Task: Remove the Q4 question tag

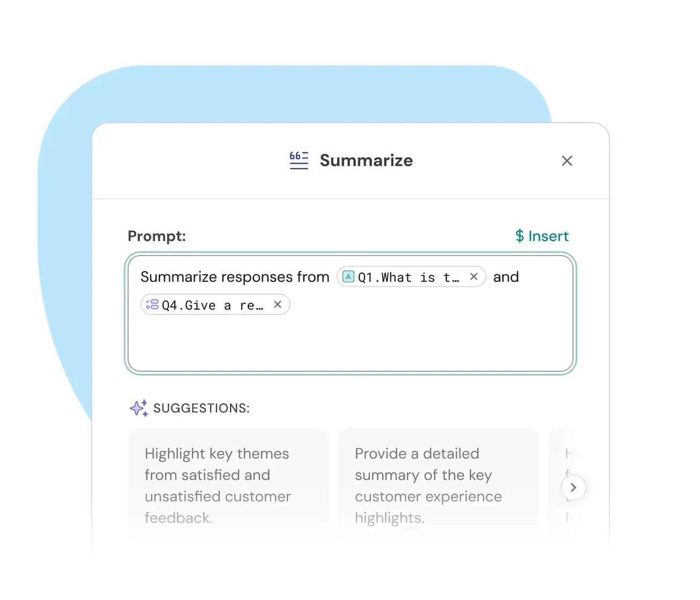Action: coord(278,304)
